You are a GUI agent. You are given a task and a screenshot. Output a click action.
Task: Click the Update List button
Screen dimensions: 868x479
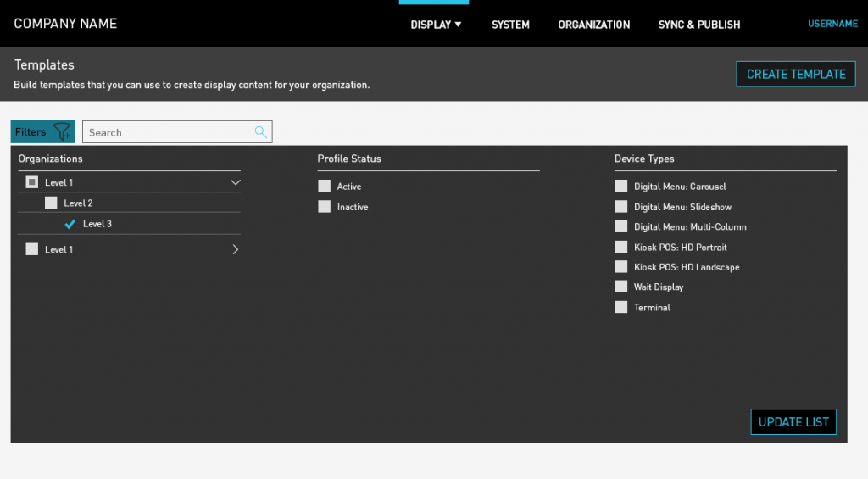point(793,422)
